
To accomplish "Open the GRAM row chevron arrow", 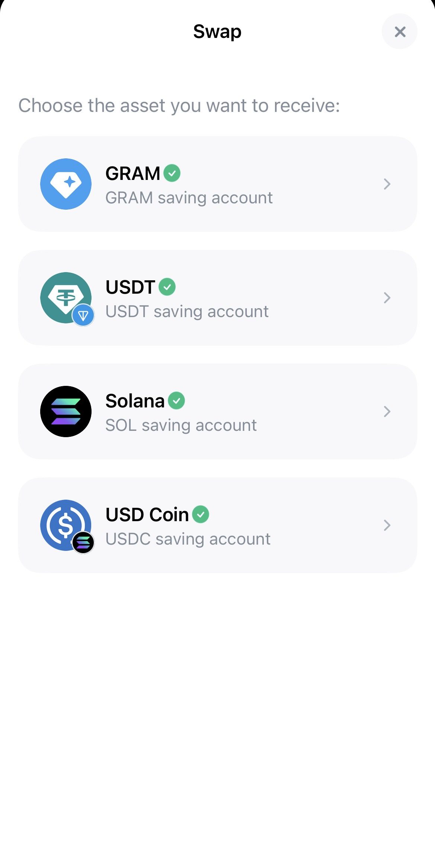I will (387, 184).
